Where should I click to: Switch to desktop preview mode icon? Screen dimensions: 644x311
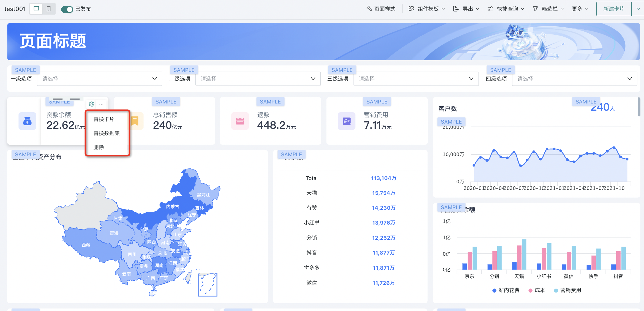click(36, 9)
